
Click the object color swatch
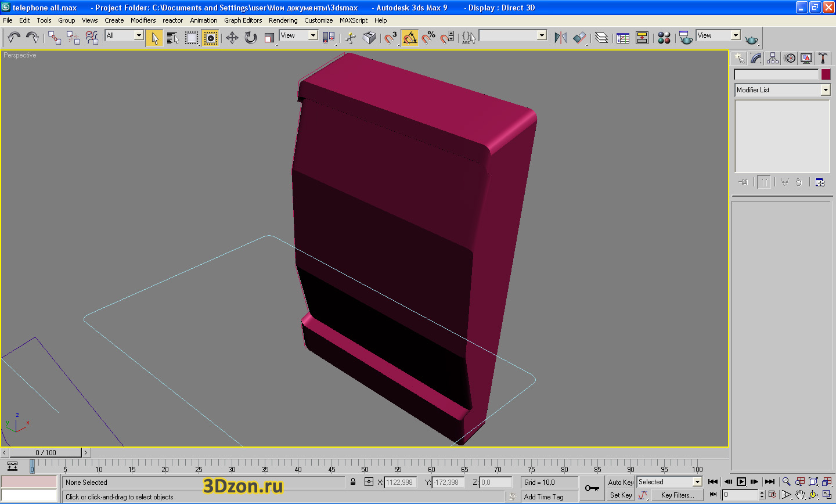tap(826, 74)
